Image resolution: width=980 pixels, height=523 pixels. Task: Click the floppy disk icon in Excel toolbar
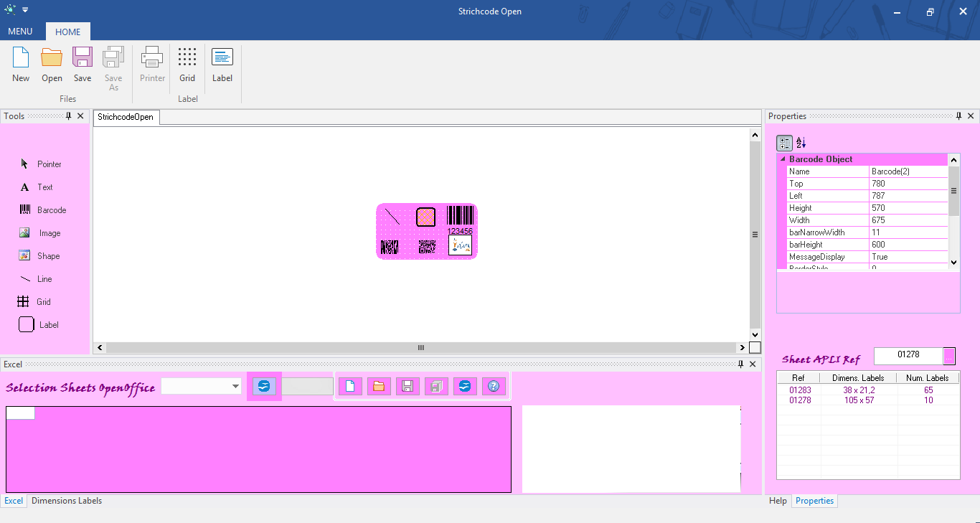pos(407,387)
